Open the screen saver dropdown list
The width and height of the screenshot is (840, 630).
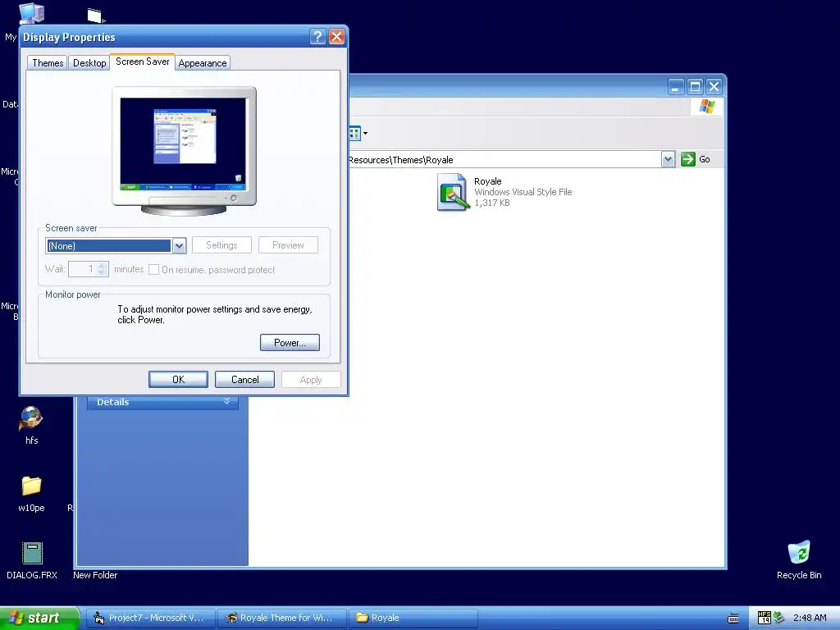click(179, 246)
